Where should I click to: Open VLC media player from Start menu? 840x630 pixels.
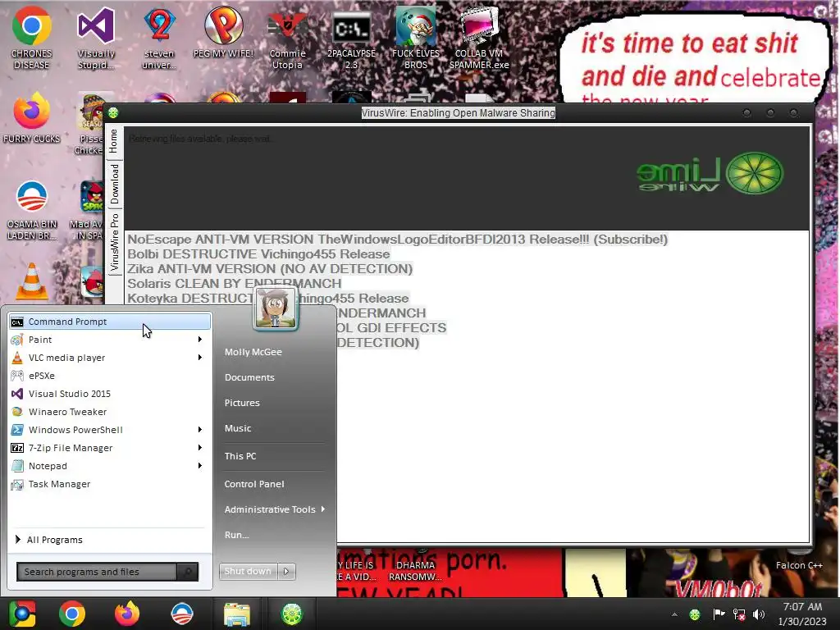pyautogui.click(x=110, y=358)
